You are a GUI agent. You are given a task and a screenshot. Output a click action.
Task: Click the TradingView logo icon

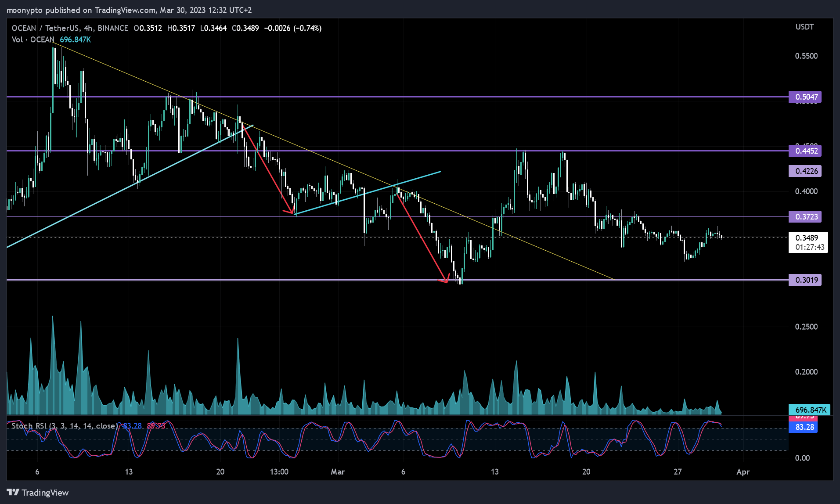click(13, 493)
